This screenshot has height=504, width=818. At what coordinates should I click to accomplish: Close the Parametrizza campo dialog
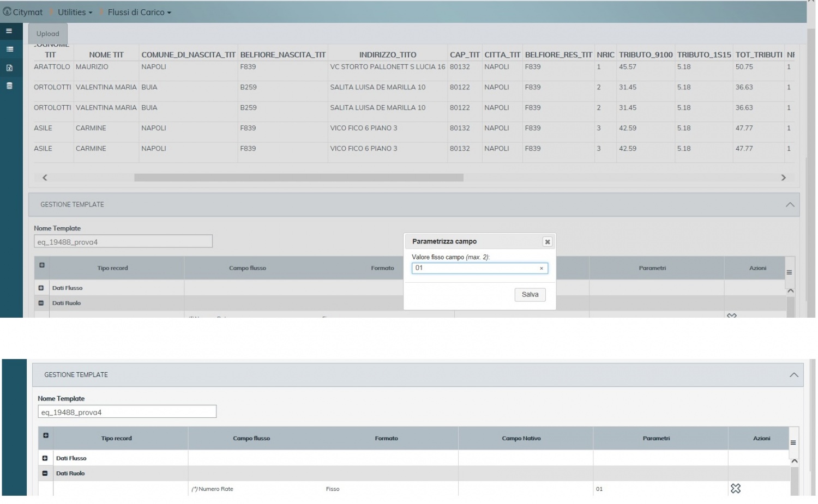click(547, 242)
